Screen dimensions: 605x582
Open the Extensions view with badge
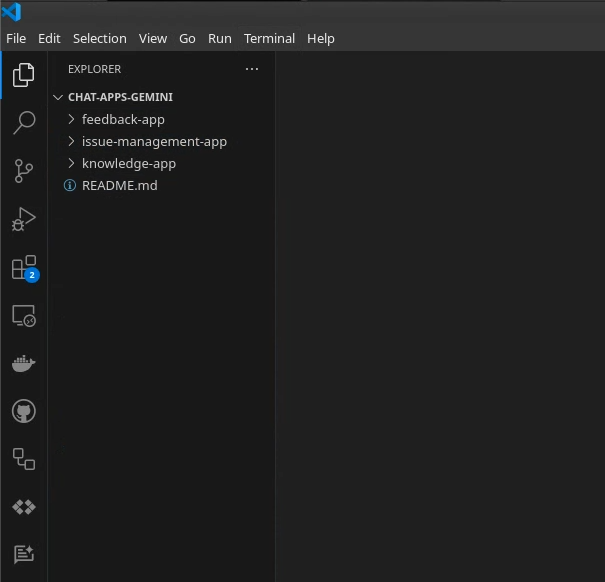(23, 267)
